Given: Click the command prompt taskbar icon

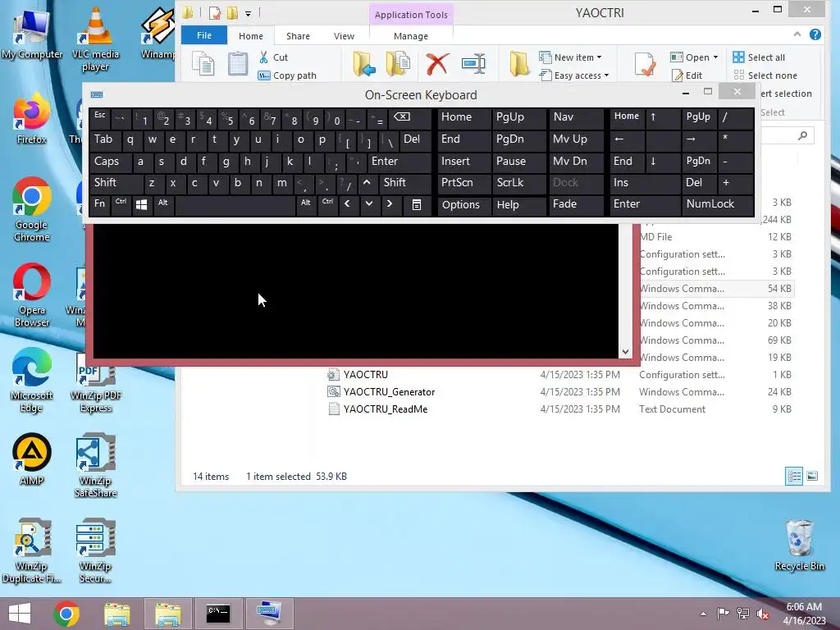Looking at the screenshot, I should (218, 614).
